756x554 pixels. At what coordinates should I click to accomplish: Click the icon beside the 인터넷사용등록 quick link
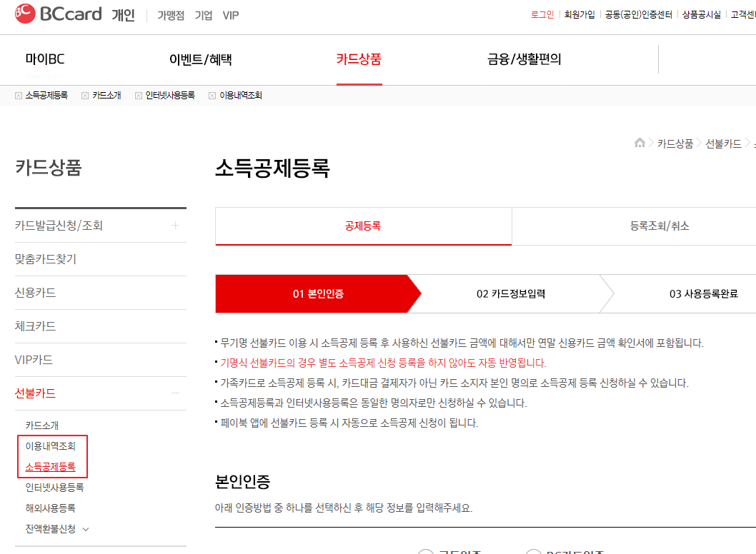click(x=137, y=95)
